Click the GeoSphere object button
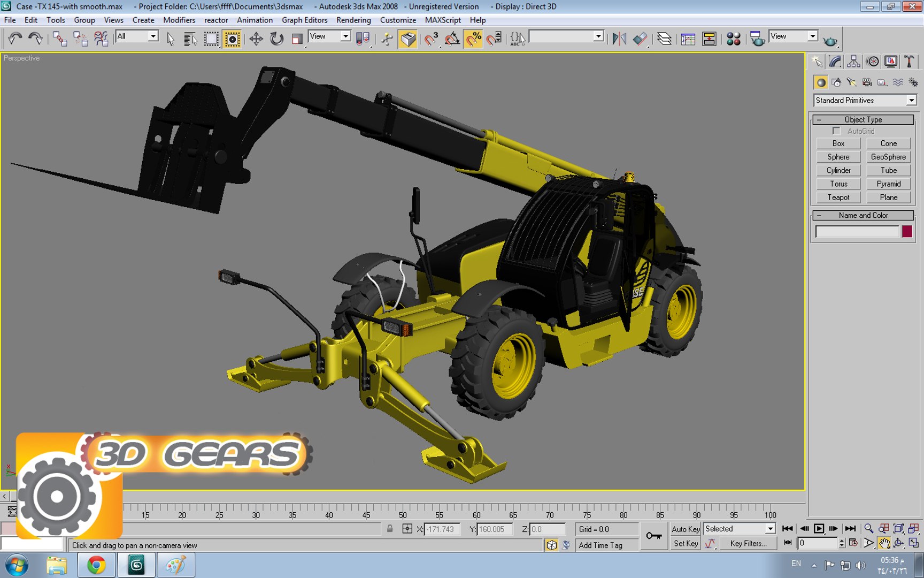Viewport: 924px width, 578px height. pos(888,157)
